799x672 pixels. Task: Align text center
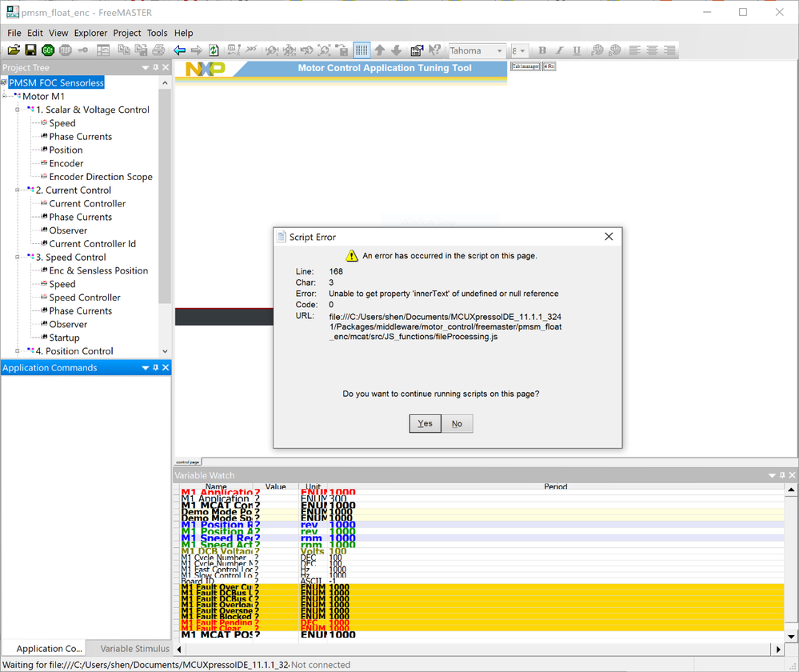tap(652, 50)
